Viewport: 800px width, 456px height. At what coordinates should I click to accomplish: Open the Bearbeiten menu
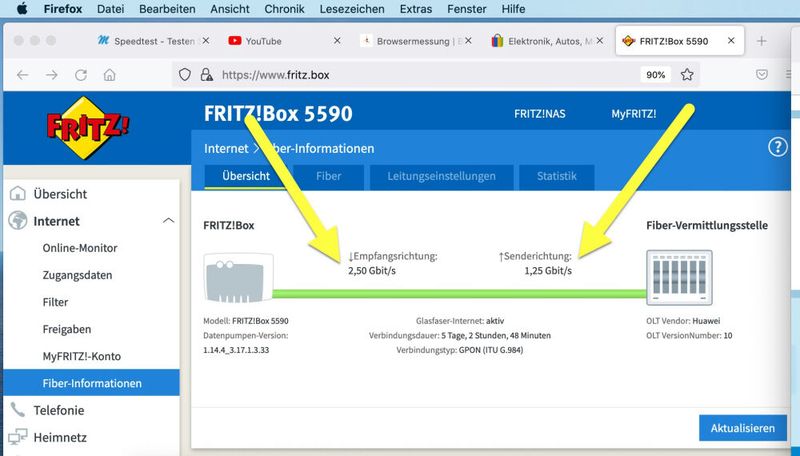(167, 9)
